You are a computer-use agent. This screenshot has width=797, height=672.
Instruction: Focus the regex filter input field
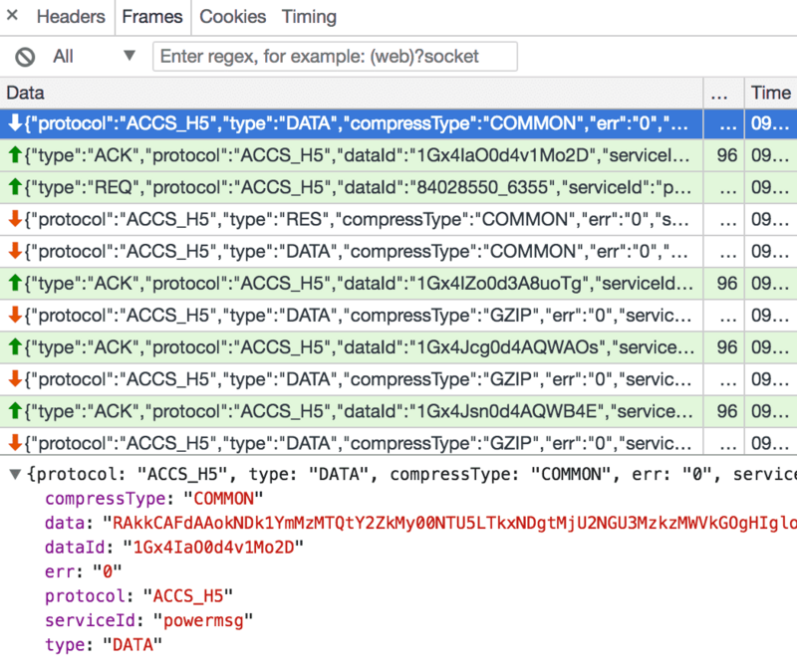click(x=335, y=57)
